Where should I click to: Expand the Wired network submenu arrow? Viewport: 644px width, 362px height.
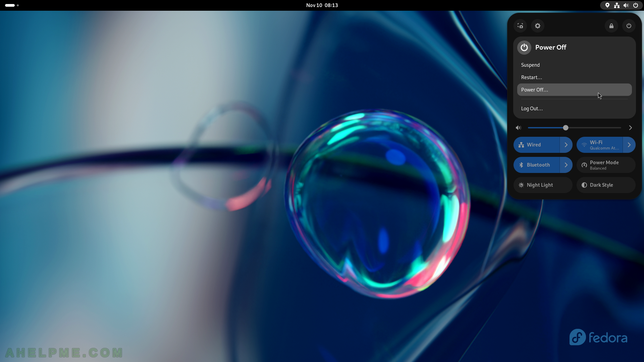(x=566, y=145)
